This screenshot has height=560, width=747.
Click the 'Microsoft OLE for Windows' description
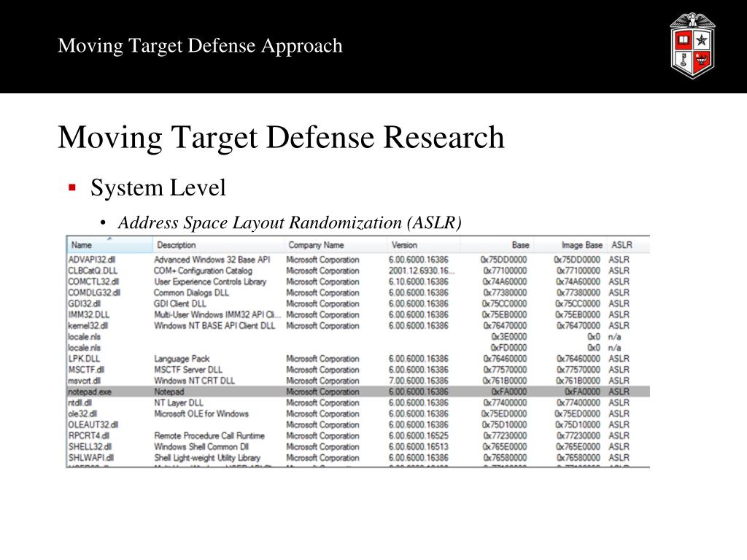point(201,413)
